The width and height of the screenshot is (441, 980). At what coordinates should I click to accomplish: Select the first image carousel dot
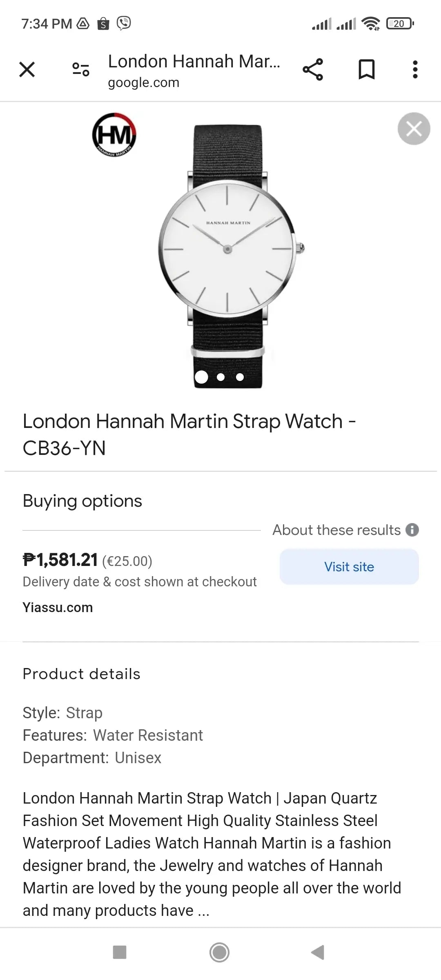[x=201, y=377]
